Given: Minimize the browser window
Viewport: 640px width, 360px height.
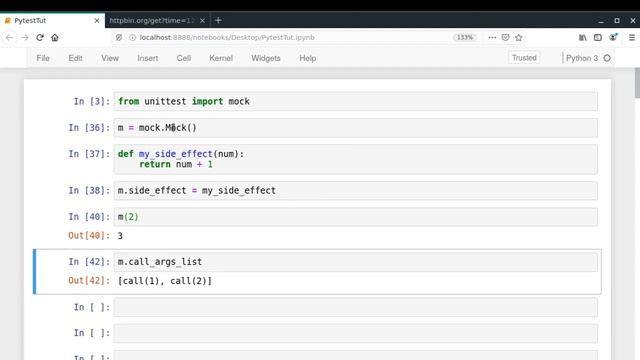Looking at the screenshot, I should point(601,20).
